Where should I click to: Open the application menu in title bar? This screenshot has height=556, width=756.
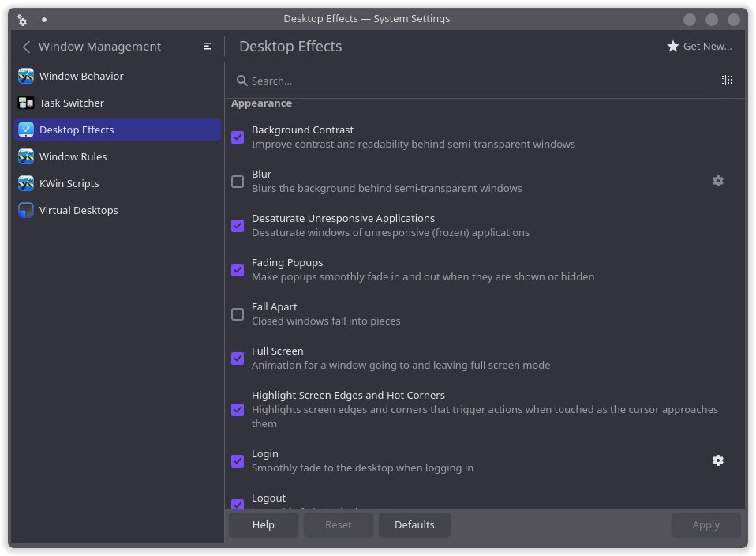coord(22,19)
